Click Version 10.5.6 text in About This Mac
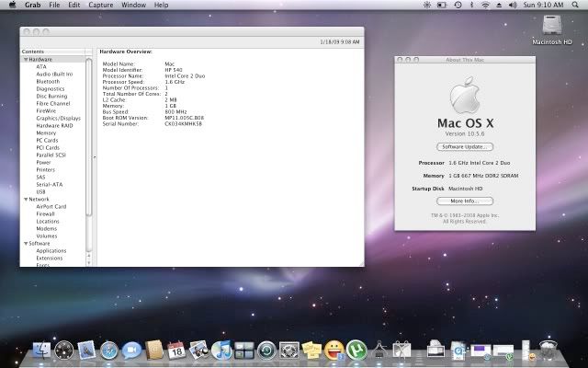Screen dimensions: 588x368 [x=465, y=133]
